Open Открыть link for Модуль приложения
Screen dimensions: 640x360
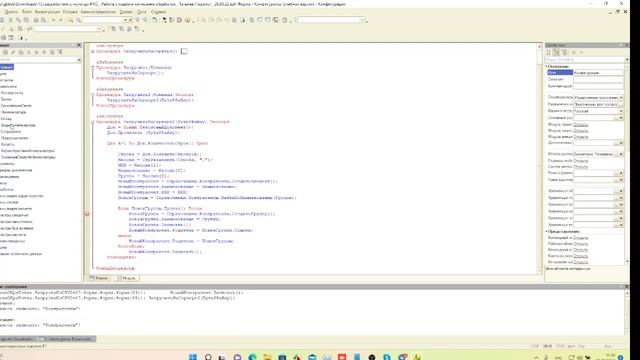(x=580, y=124)
